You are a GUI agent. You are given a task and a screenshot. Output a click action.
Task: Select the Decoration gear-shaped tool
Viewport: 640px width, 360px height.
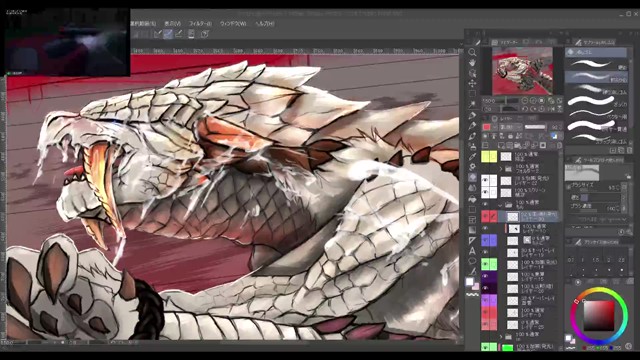tap(472, 167)
